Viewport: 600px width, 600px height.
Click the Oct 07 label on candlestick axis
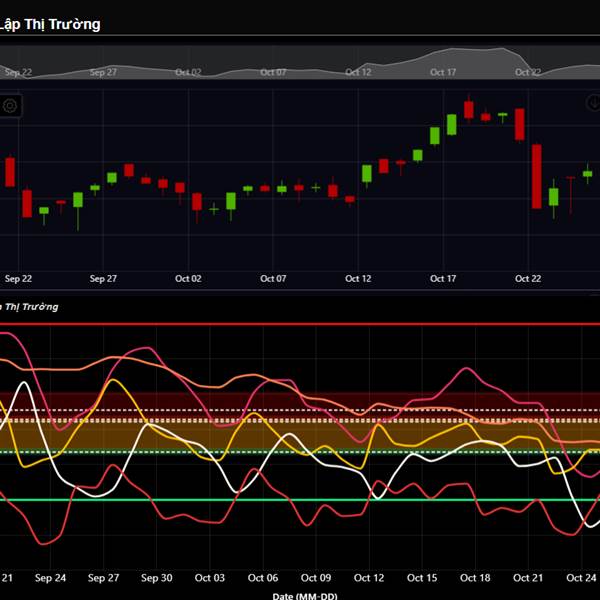click(x=273, y=279)
